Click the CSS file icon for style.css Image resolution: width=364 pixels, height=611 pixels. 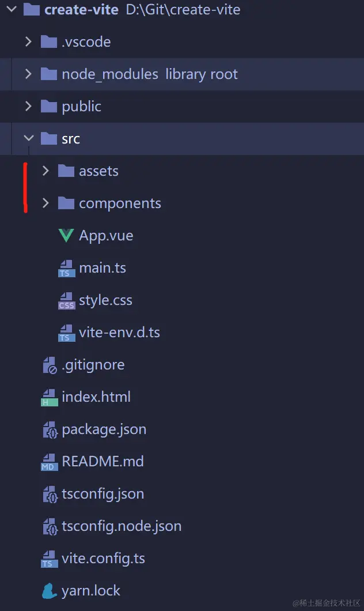66,301
